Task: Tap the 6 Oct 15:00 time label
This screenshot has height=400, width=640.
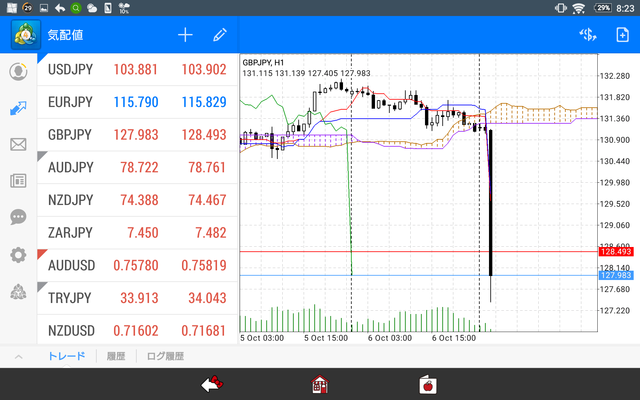Action: (x=453, y=338)
